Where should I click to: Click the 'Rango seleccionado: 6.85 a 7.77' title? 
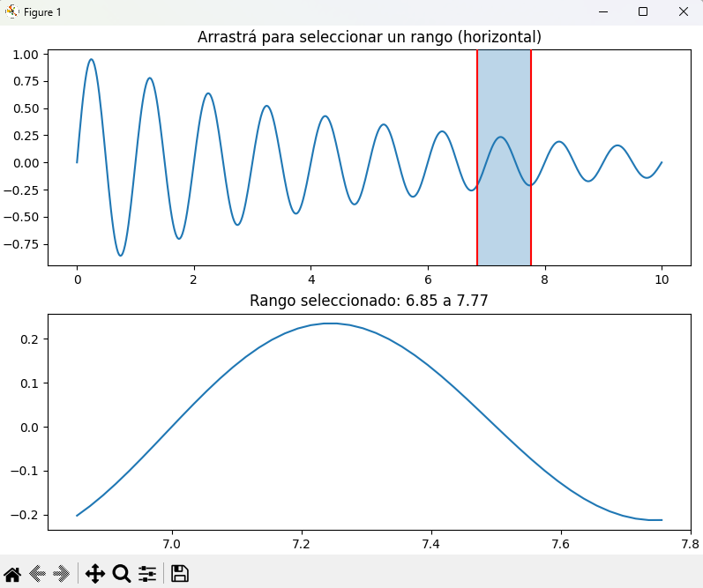point(369,301)
